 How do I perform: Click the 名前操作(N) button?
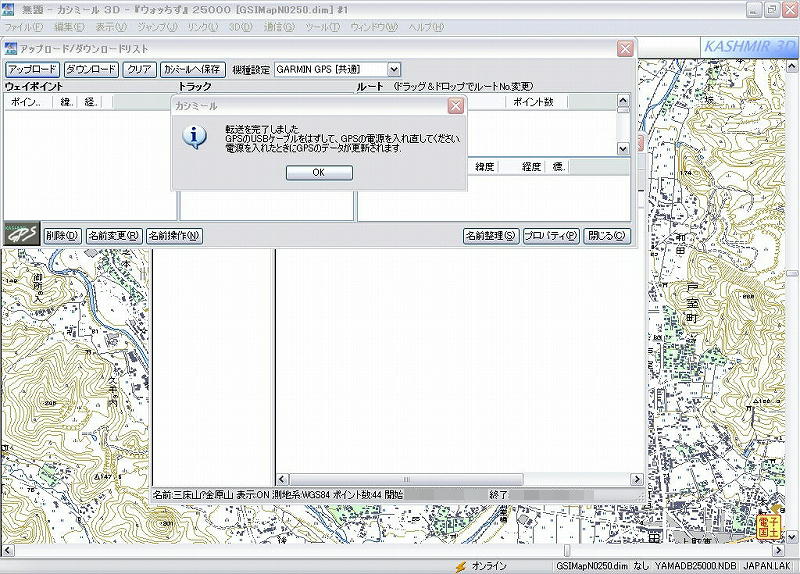pos(174,236)
